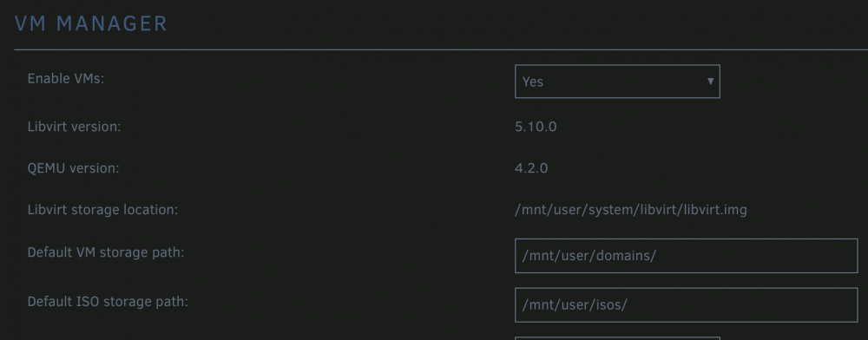This screenshot has width=868, height=340.
Task: Click the 'QEMU version:' label
Action: click(x=73, y=168)
